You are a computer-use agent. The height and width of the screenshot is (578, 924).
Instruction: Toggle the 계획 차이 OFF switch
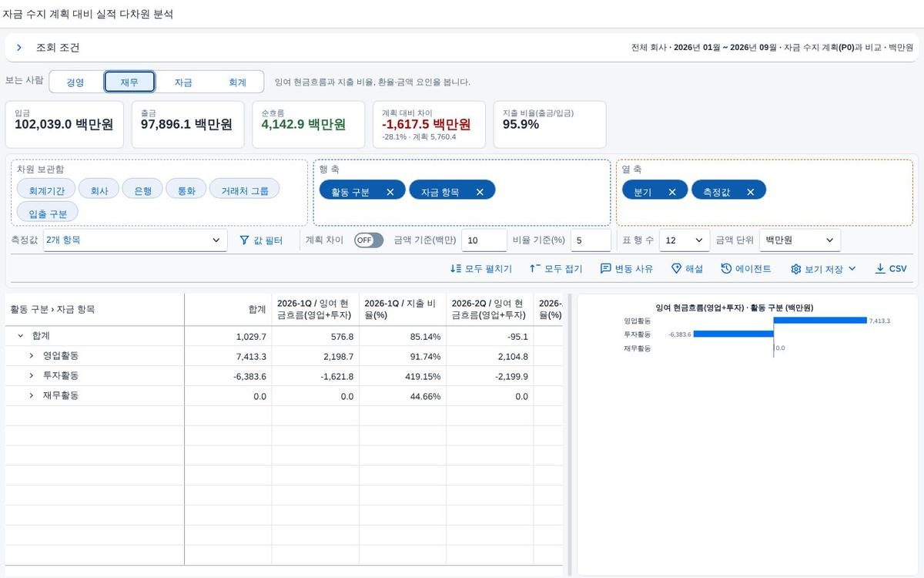(369, 240)
